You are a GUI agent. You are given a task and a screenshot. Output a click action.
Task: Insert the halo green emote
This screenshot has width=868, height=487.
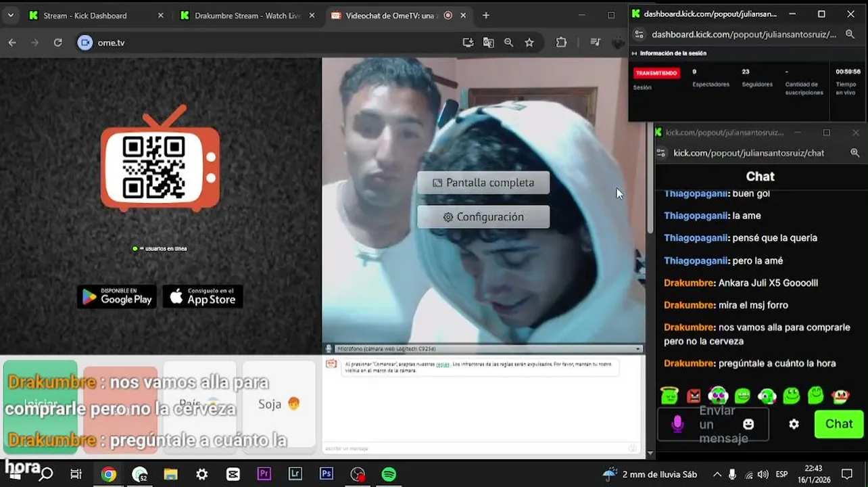point(669,395)
